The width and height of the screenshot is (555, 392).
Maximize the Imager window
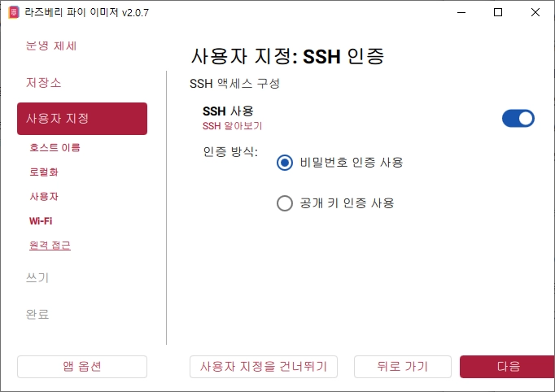(x=498, y=12)
